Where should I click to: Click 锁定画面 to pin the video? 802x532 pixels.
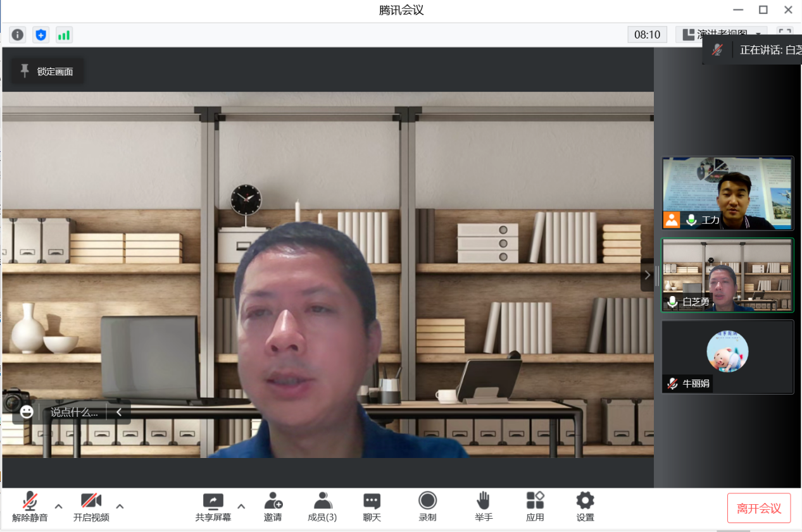point(47,71)
